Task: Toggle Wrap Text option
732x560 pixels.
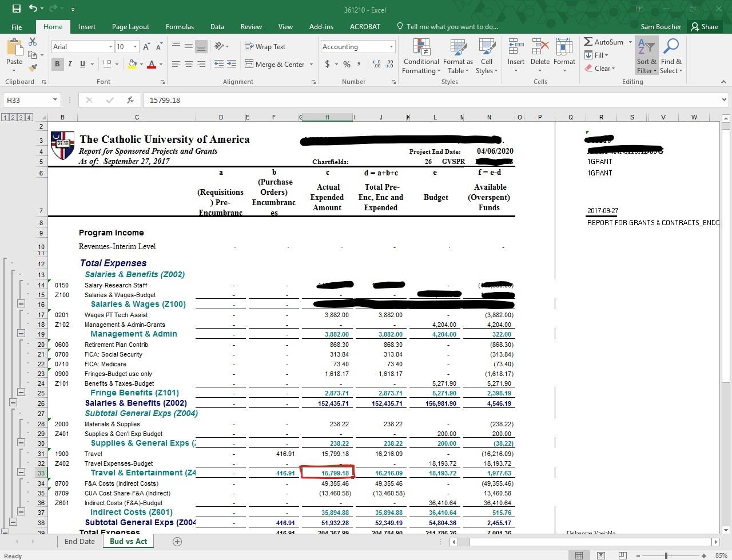Action: click(x=265, y=47)
